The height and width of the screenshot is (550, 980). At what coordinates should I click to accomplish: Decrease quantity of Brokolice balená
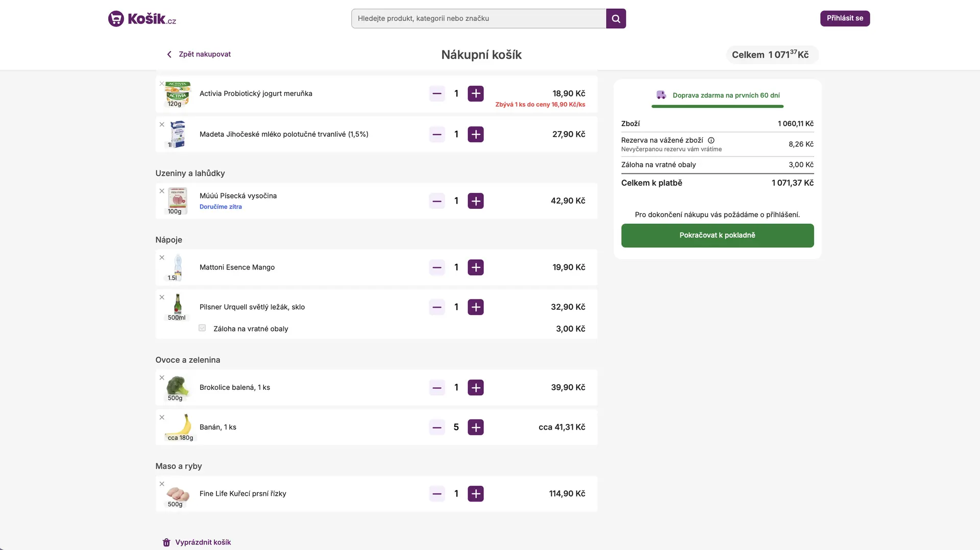point(437,388)
